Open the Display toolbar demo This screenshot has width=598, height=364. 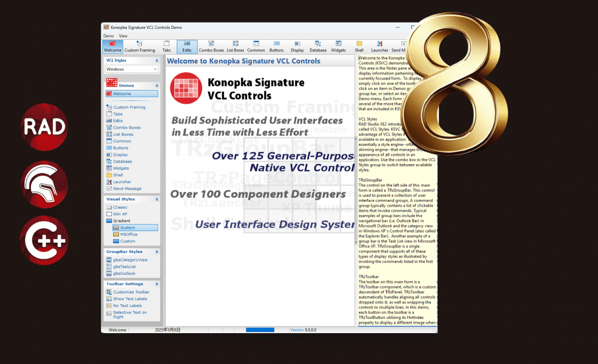coord(297,47)
